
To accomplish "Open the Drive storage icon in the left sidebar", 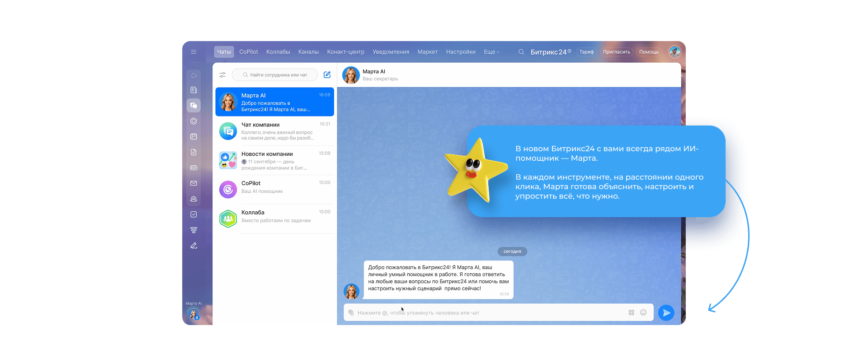I will click(193, 167).
